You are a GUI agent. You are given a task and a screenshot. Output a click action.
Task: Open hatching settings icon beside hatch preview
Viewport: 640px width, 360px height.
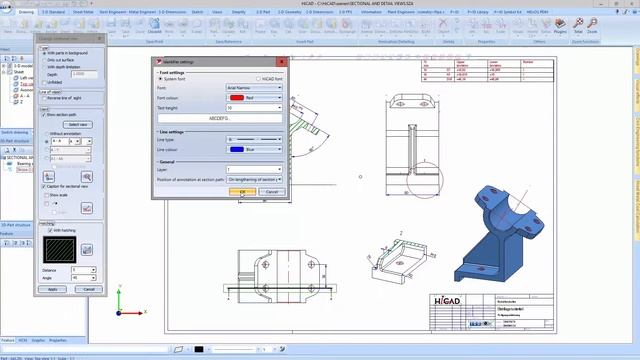tap(87, 250)
